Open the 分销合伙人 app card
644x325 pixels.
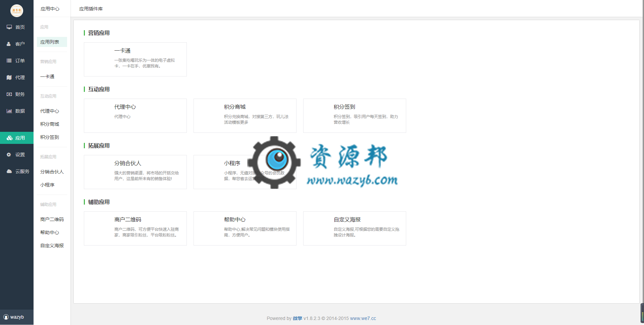click(x=135, y=172)
